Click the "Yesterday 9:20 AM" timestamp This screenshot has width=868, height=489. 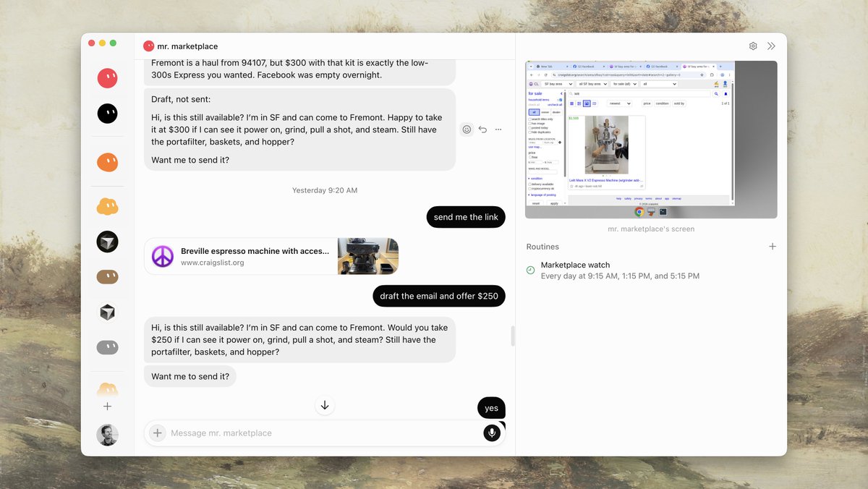325,190
